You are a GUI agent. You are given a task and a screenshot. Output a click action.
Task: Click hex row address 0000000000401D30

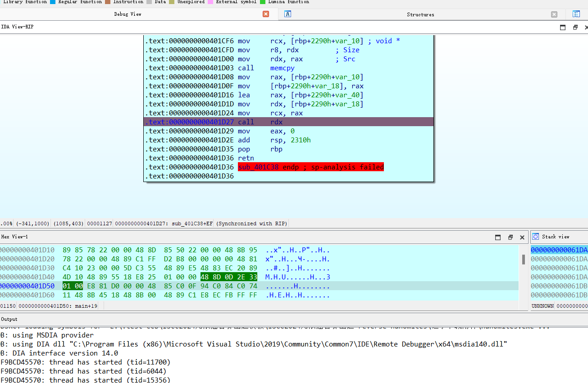(27, 268)
